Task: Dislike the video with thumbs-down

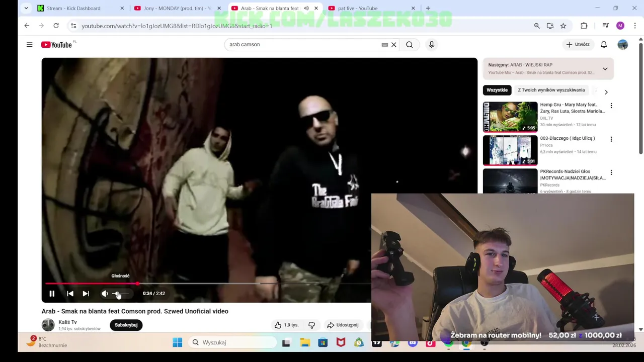Action: [311, 325]
